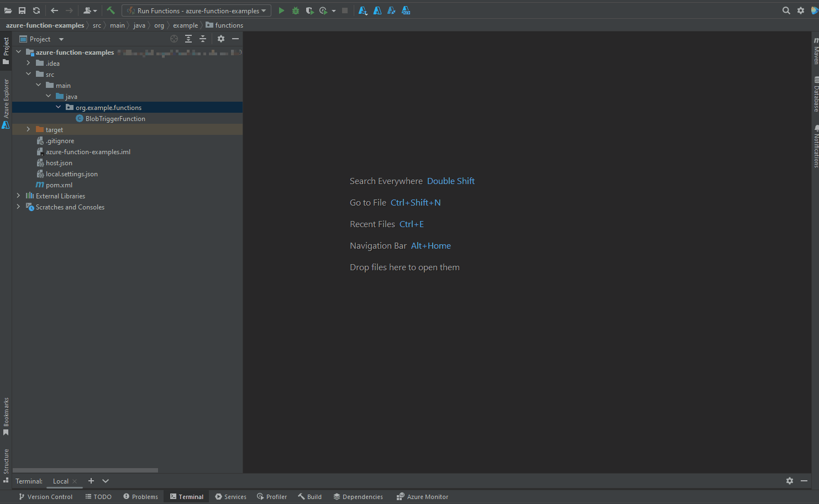Select opened file locate target icon
Screen dimensions: 819x504
click(174, 39)
